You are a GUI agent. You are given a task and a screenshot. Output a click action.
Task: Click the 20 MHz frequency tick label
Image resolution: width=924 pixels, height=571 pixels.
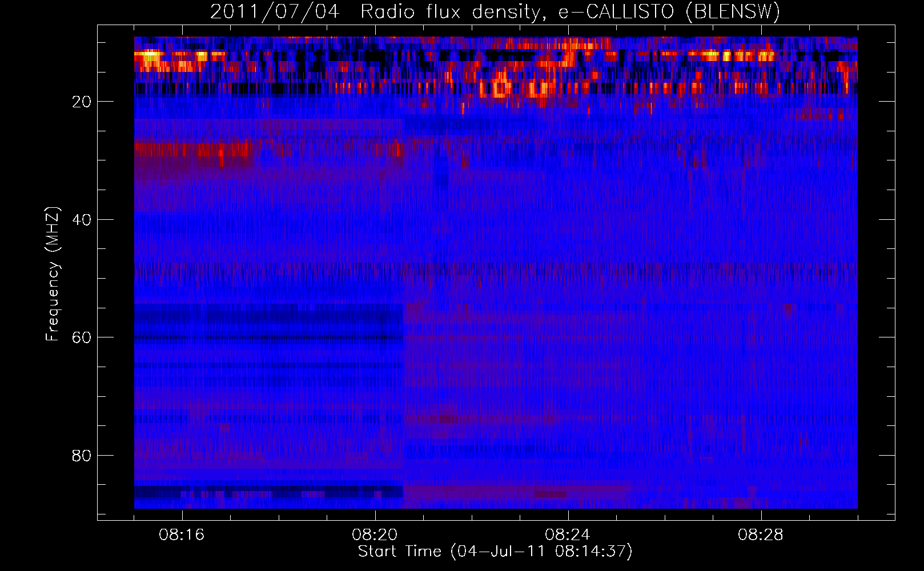pos(82,102)
